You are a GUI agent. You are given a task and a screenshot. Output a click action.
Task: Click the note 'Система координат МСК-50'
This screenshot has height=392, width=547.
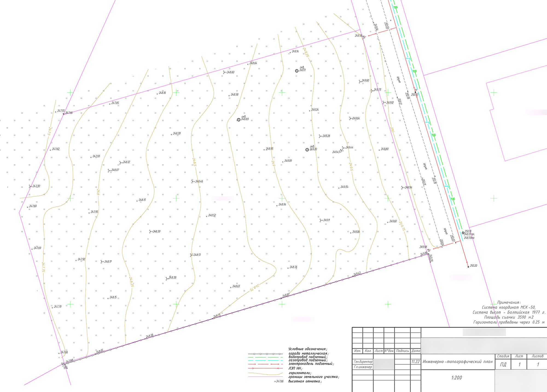click(509, 308)
